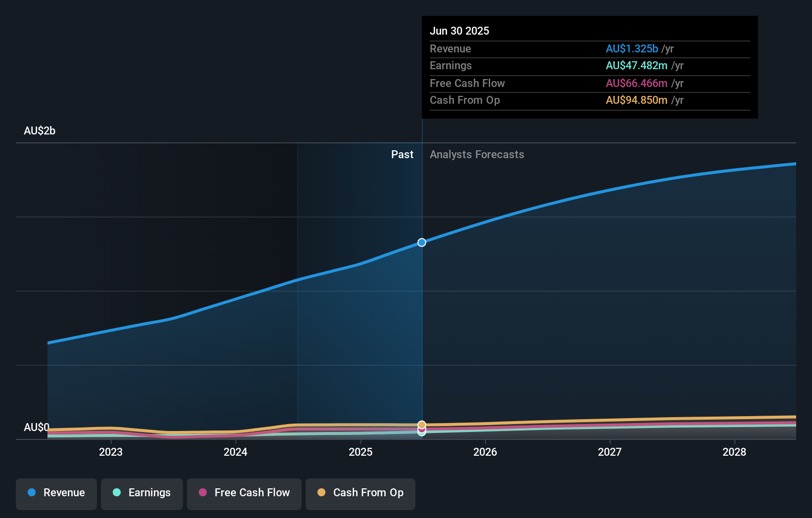Select the blue Revenue legend dot icon

(x=33, y=493)
